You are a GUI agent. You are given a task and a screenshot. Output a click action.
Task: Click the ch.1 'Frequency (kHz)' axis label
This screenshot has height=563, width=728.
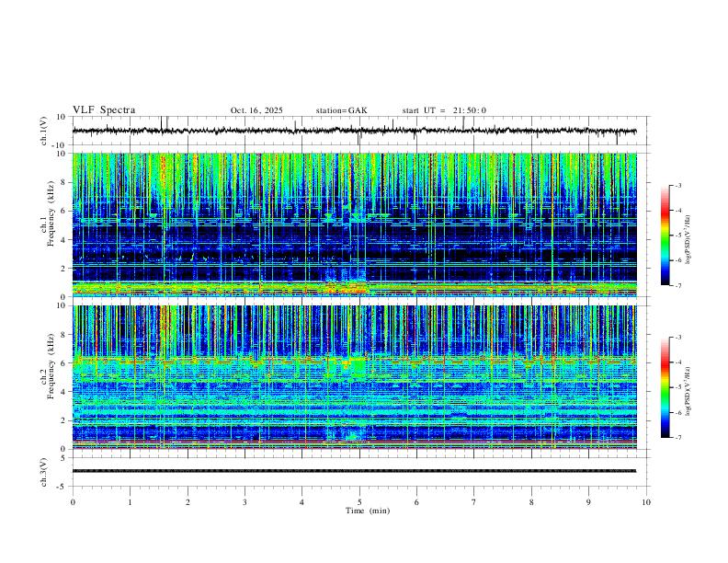[x=51, y=212]
